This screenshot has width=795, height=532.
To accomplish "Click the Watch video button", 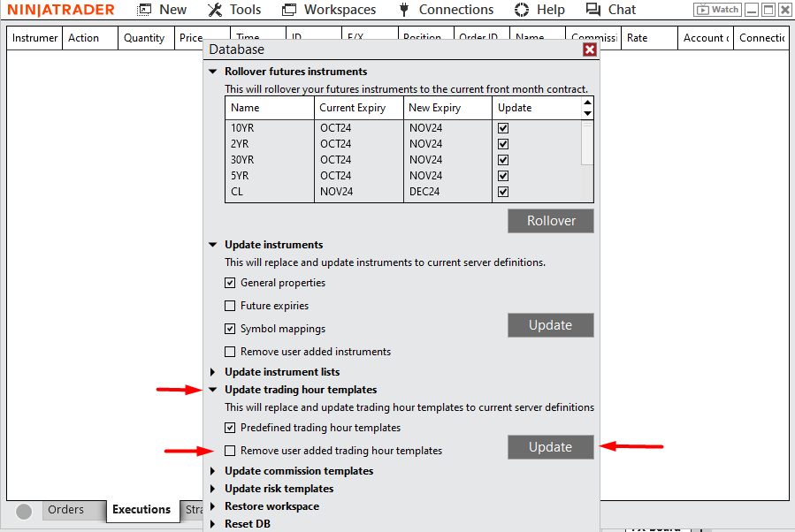I will 717,10.
